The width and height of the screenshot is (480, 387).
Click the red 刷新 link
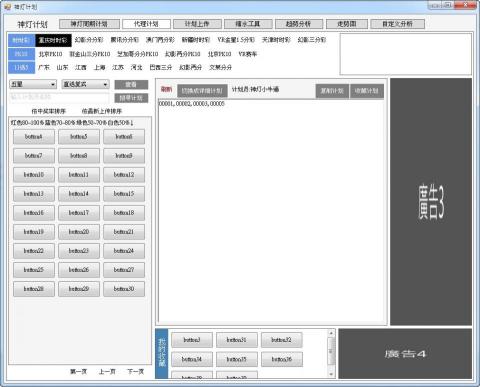tap(166, 89)
